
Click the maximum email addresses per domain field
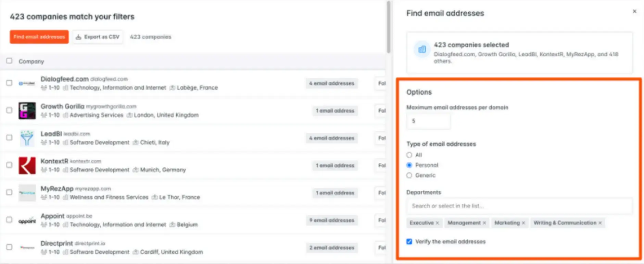428,121
